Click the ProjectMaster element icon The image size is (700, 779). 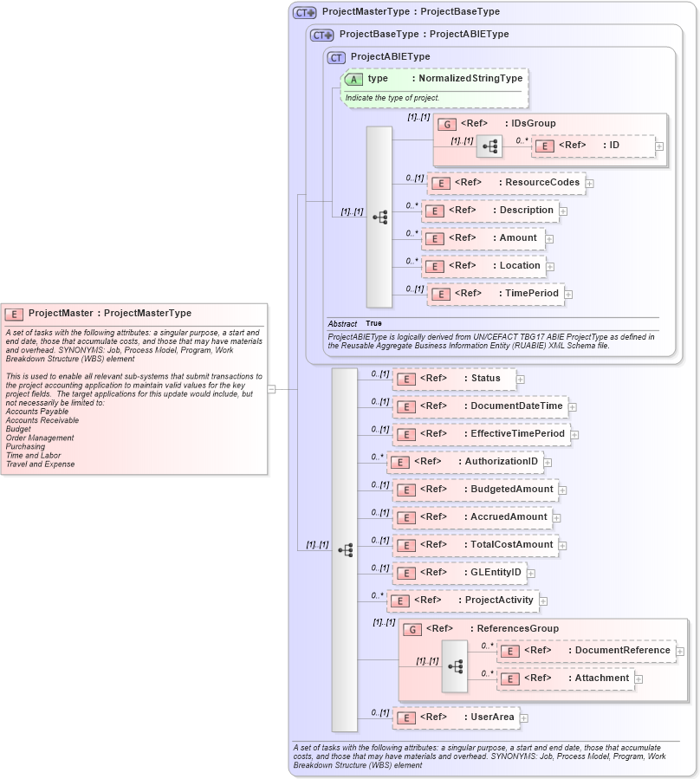point(15,313)
